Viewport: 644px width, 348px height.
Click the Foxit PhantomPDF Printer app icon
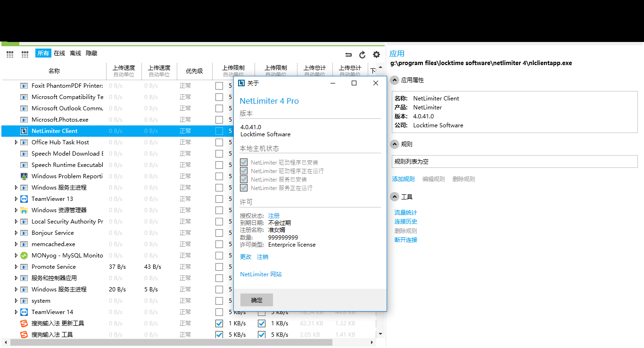[x=24, y=86]
